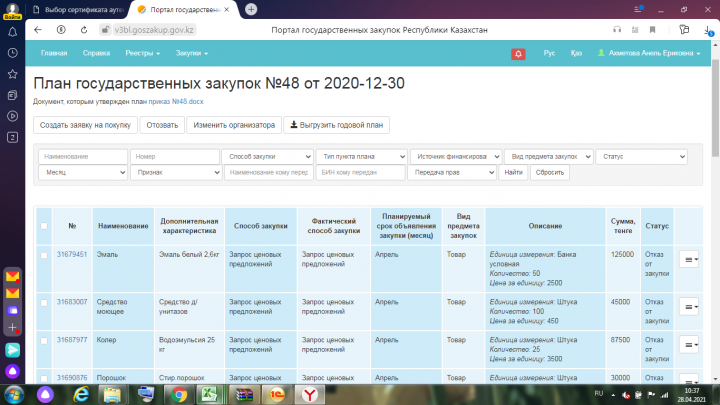Open the teal messenger sidebar icon
Image resolution: width=720 pixels, height=405 pixels.
12,350
